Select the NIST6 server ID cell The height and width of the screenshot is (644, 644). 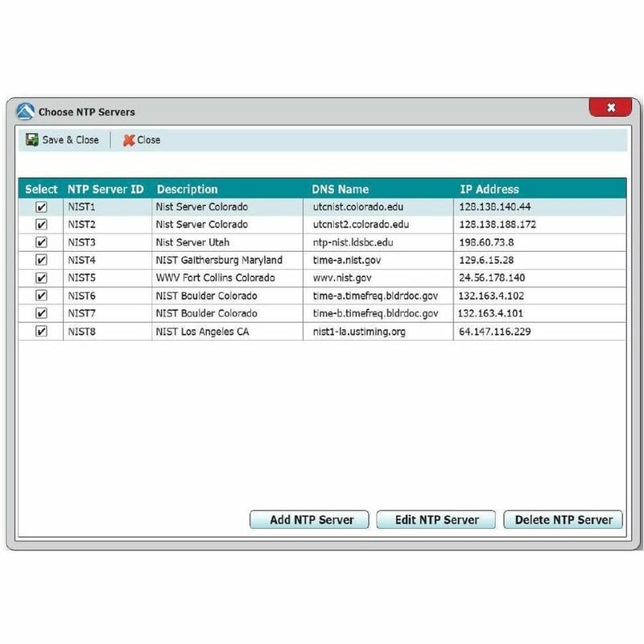(81, 295)
